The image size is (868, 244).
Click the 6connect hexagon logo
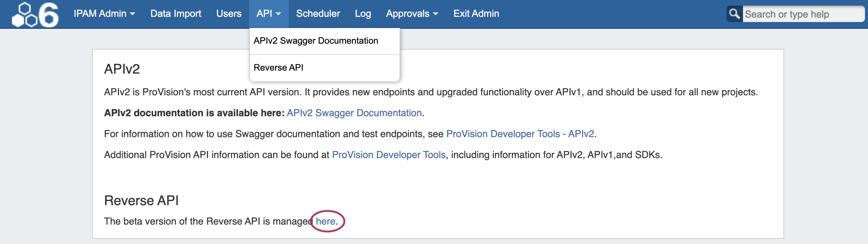(x=35, y=15)
